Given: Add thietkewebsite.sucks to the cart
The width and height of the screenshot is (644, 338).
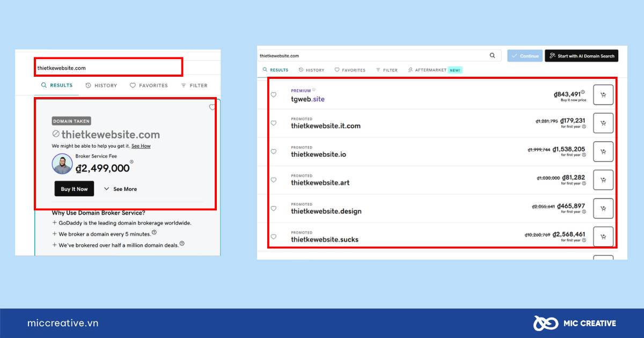Looking at the screenshot, I should point(603,237).
